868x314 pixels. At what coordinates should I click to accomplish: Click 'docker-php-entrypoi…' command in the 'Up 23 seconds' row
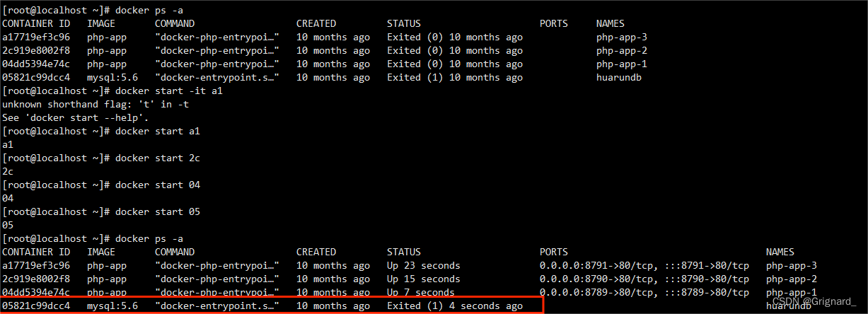tap(217, 265)
